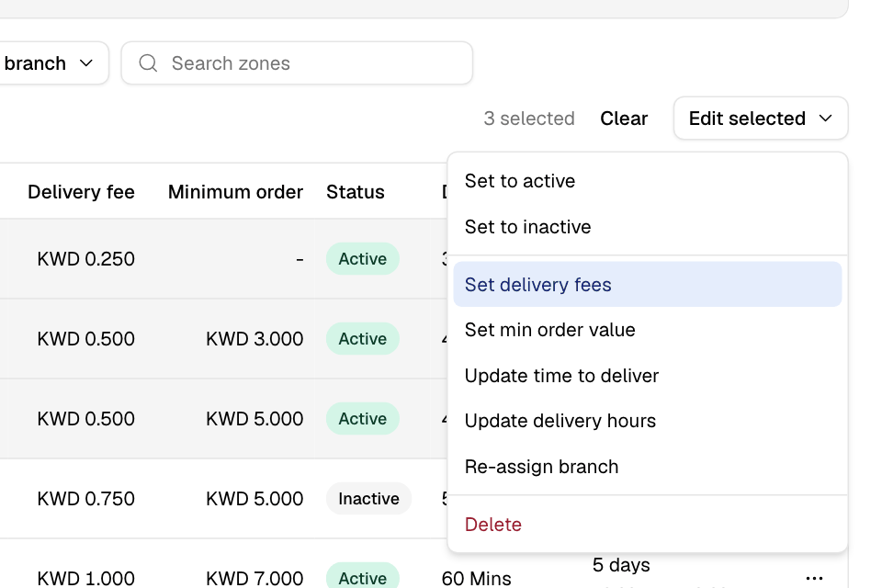Click the 3 selected count label
This screenshot has width=882, height=588.
(x=529, y=119)
